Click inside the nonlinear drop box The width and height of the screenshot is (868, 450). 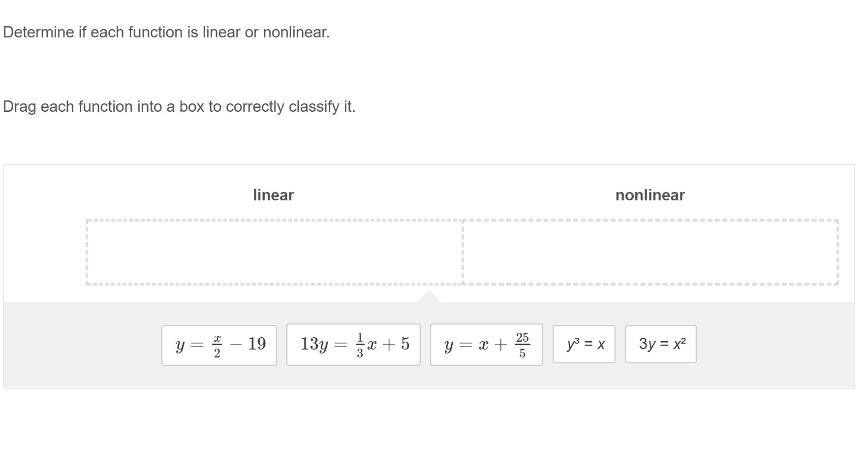click(650, 252)
